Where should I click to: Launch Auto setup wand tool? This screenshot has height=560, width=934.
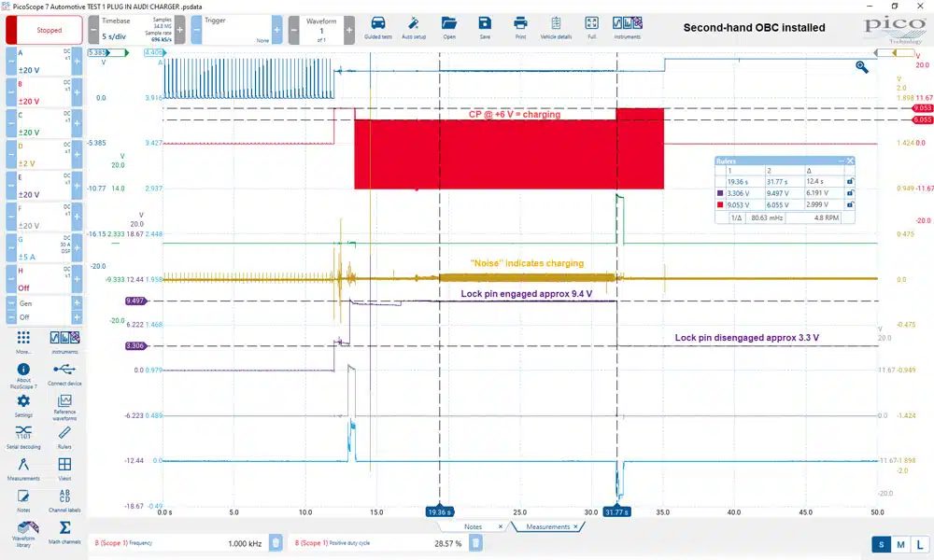(x=414, y=28)
